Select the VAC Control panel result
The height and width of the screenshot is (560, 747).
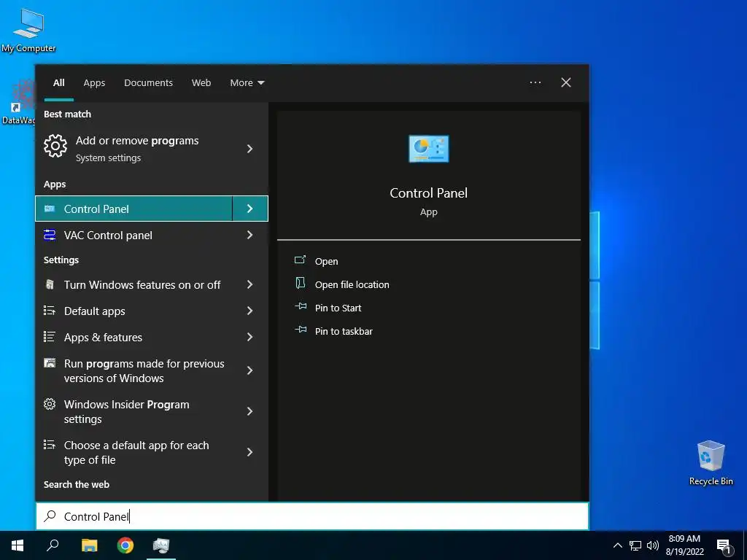152,235
